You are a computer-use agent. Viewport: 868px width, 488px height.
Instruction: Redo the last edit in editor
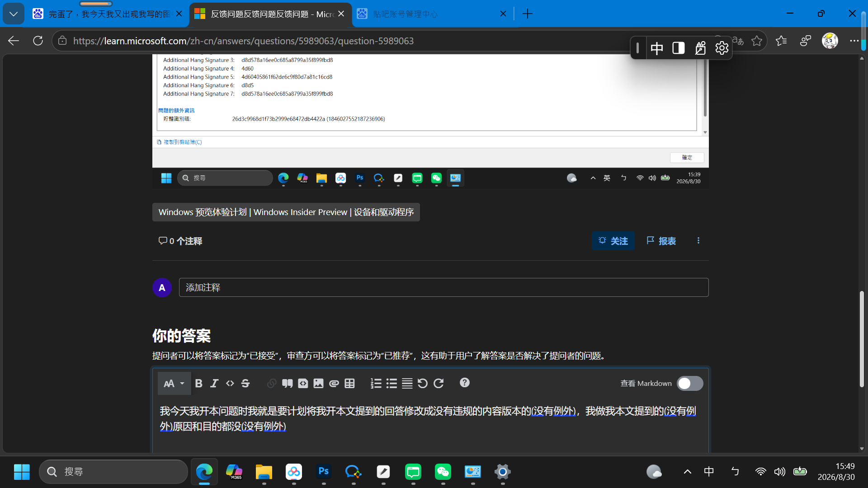439,383
